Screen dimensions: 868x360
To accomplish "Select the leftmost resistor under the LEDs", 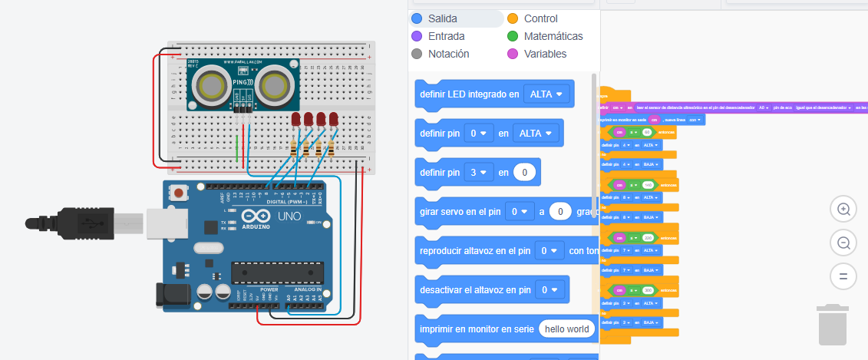I will click(293, 149).
